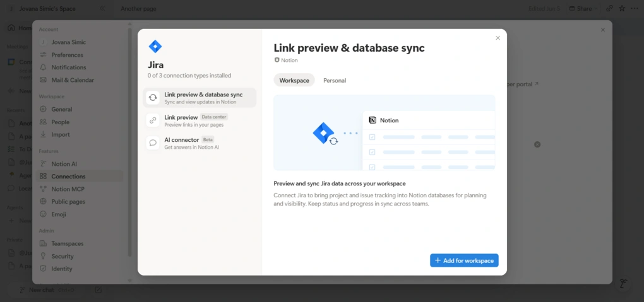Image resolution: width=644 pixels, height=302 pixels.
Task: Select Link preview & database sync option
Action: click(200, 98)
